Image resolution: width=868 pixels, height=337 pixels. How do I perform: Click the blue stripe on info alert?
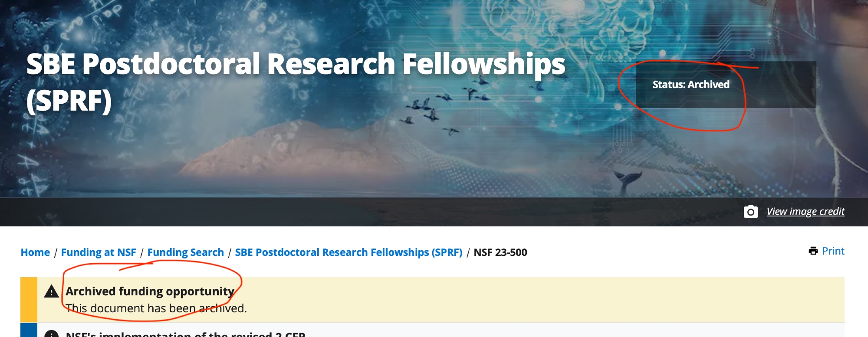(x=29, y=330)
